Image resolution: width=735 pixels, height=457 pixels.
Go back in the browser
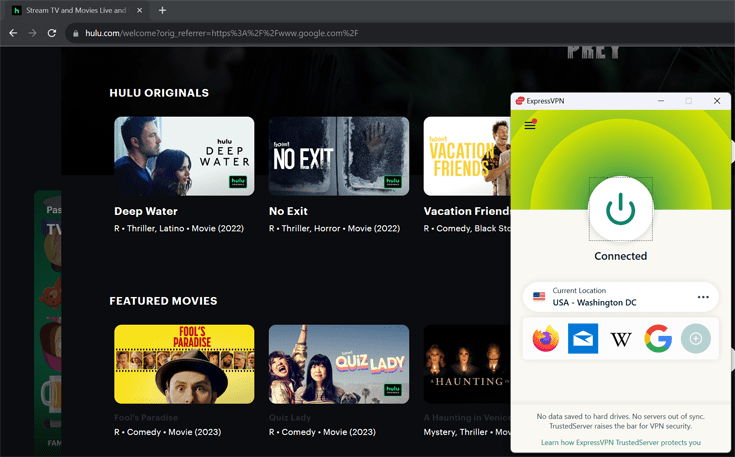(x=13, y=33)
